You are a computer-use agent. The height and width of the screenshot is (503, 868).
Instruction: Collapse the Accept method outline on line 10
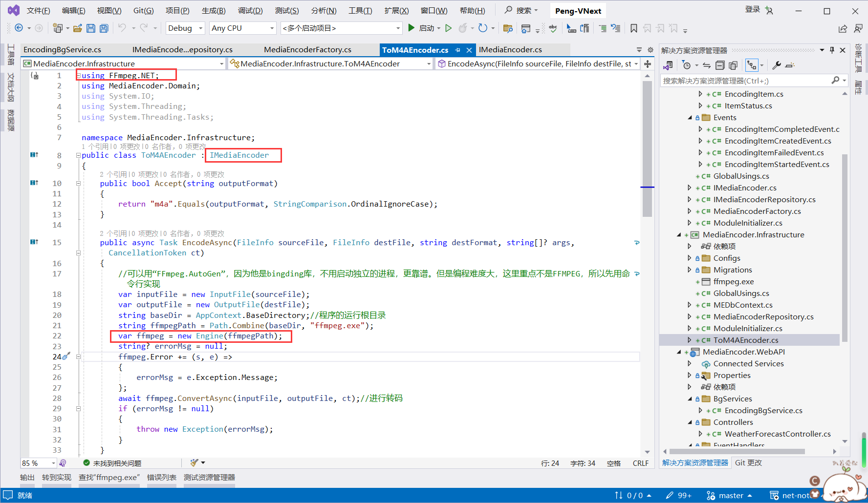pyautogui.click(x=78, y=184)
